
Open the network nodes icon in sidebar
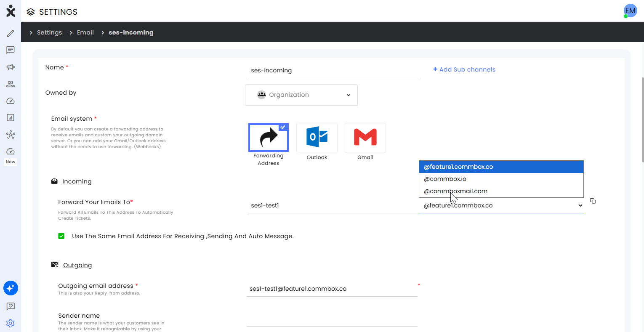pyautogui.click(x=11, y=135)
